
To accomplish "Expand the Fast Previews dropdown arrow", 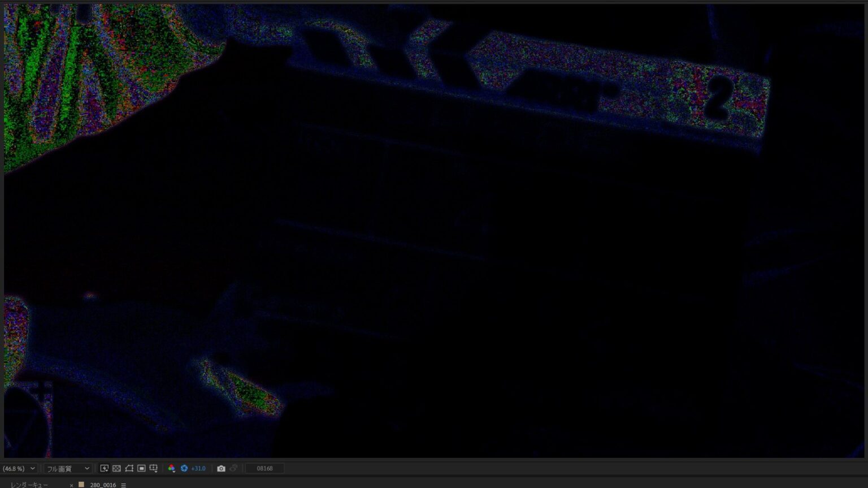I will [107, 471].
